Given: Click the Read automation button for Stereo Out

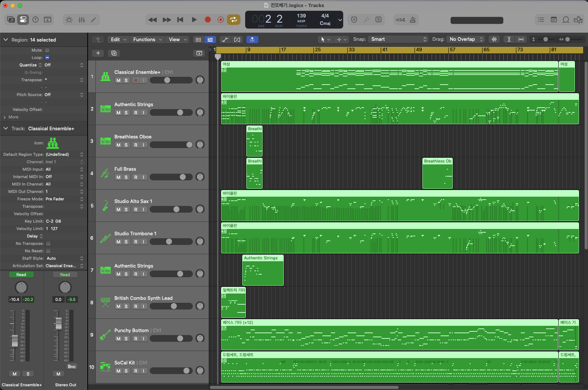Looking at the screenshot, I should click(65, 275).
